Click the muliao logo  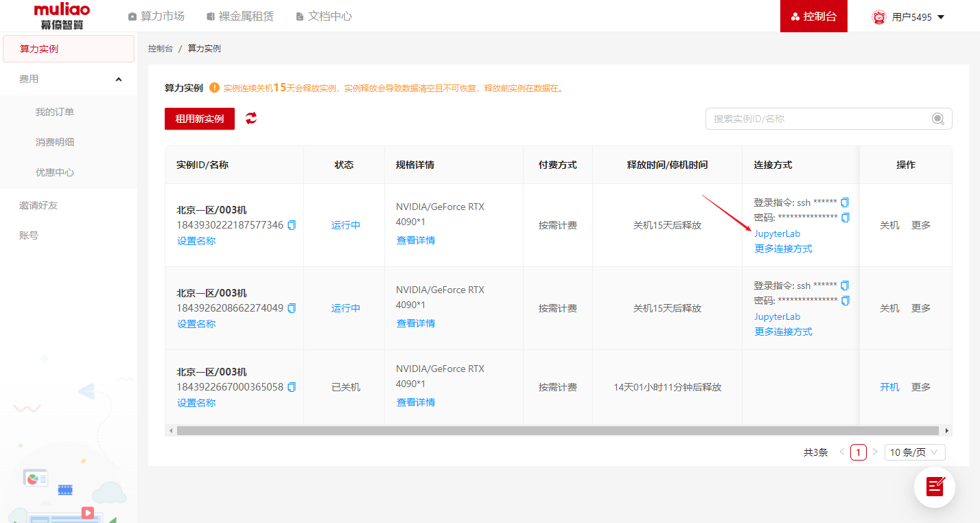[62, 16]
